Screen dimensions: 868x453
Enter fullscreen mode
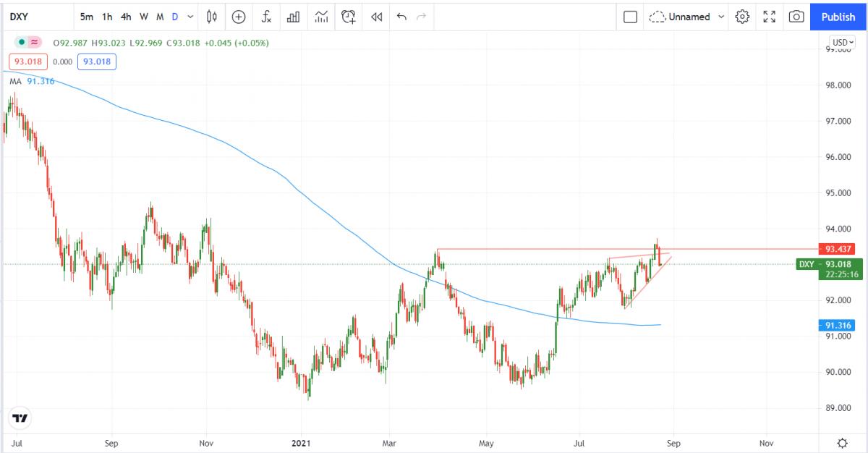click(x=770, y=17)
